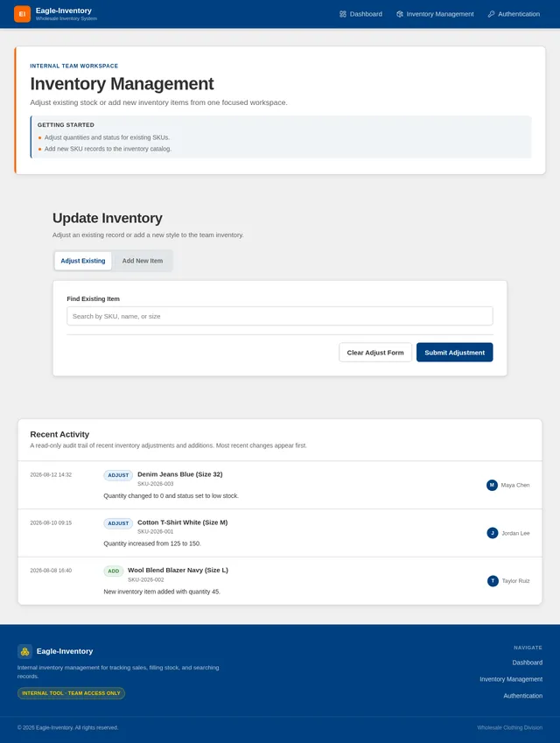Click the Eagle-Inventory title in header
Screen dimensions: 560x743
[64, 11]
